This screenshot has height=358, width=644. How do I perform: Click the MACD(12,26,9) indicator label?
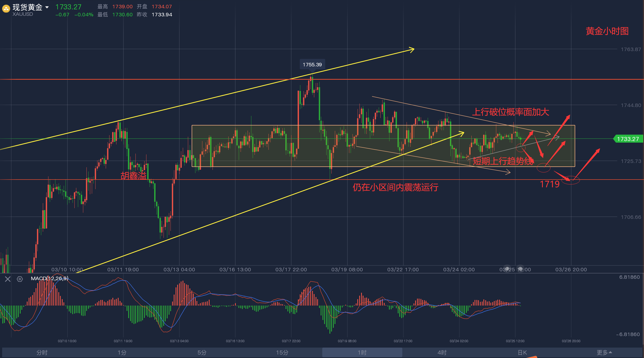[50, 278]
